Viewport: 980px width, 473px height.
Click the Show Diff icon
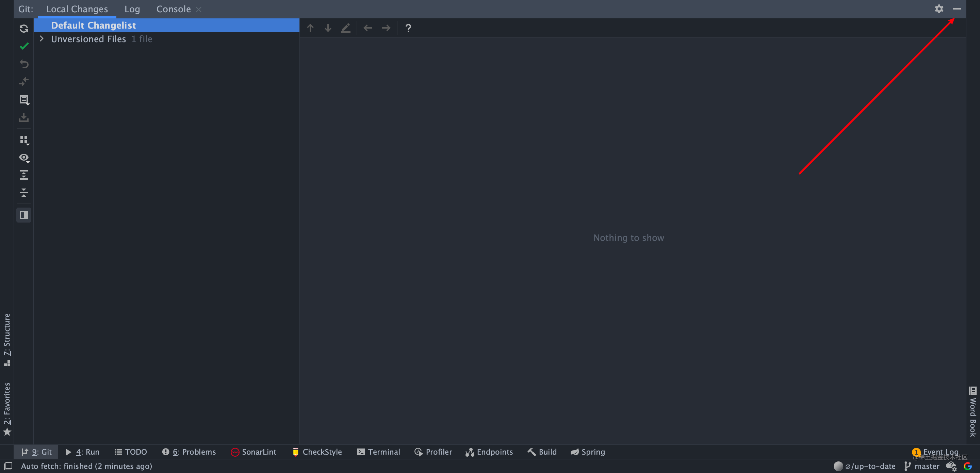tap(24, 81)
